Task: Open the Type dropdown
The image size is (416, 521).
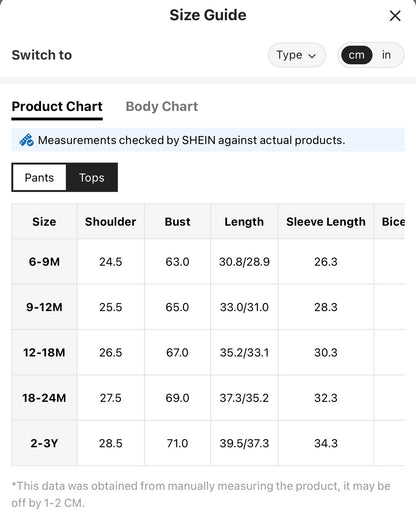Action: pyautogui.click(x=296, y=55)
